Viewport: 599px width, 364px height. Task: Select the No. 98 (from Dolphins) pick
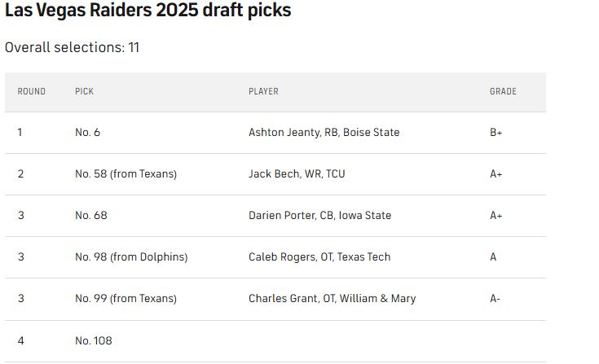[x=131, y=257]
